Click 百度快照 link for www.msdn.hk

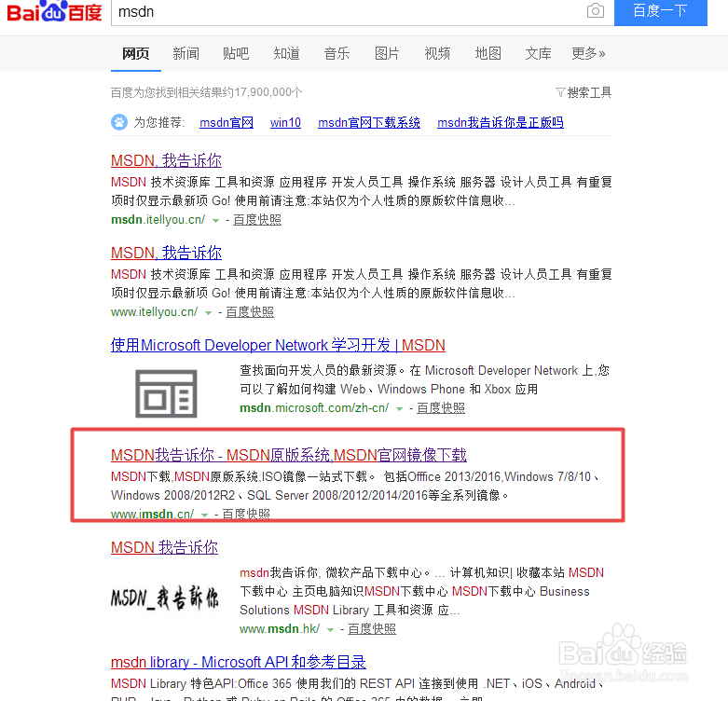coord(372,629)
